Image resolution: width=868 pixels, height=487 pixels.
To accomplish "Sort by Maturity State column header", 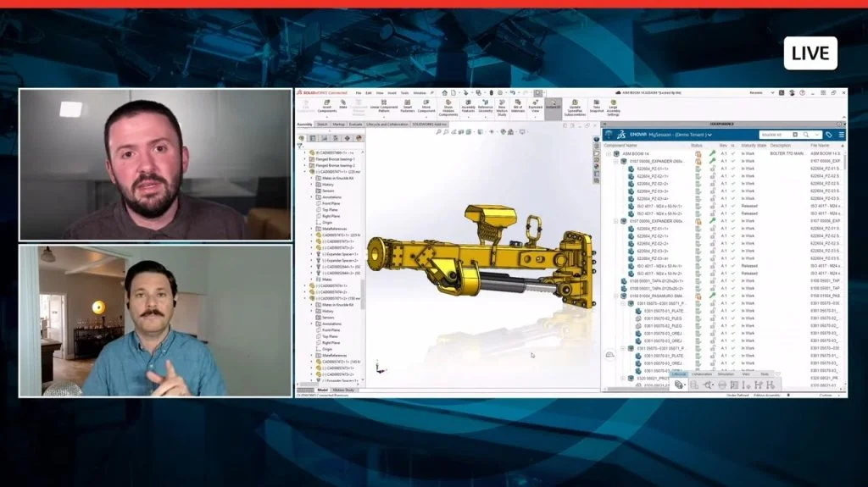I will coord(754,146).
